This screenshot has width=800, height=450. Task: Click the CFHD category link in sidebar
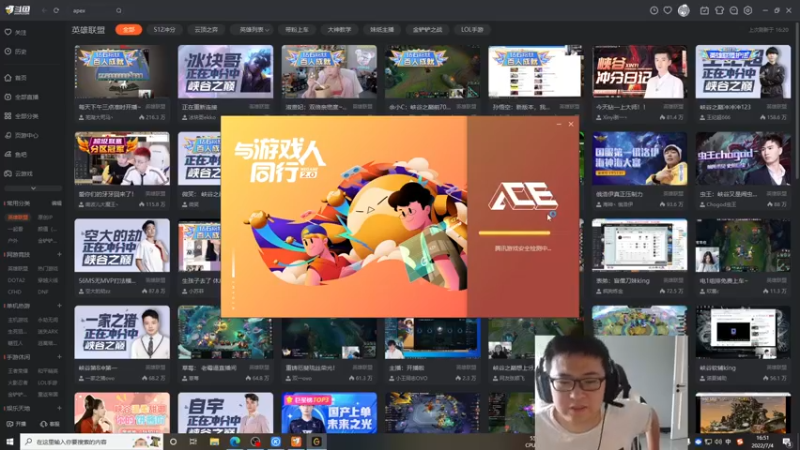pyautogui.click(x=14, y=292)
